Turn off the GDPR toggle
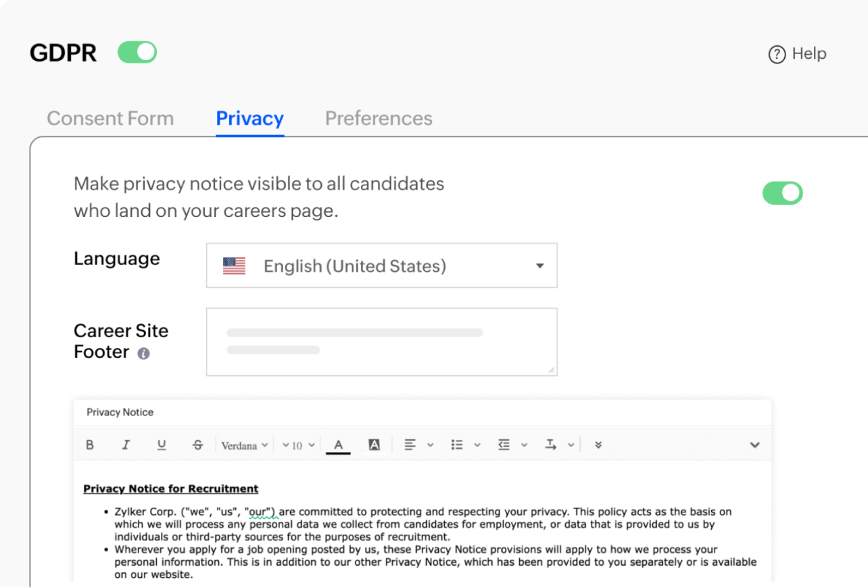 click(137, 53)
